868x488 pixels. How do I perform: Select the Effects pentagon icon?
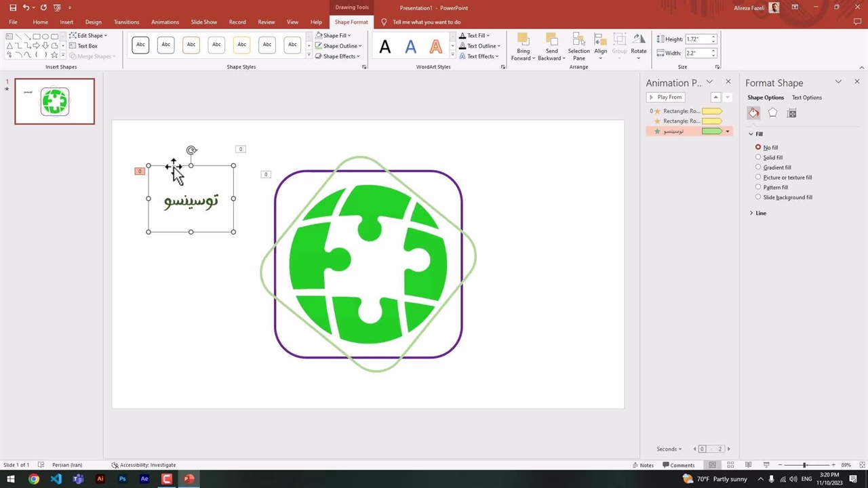tap(772, 113)
